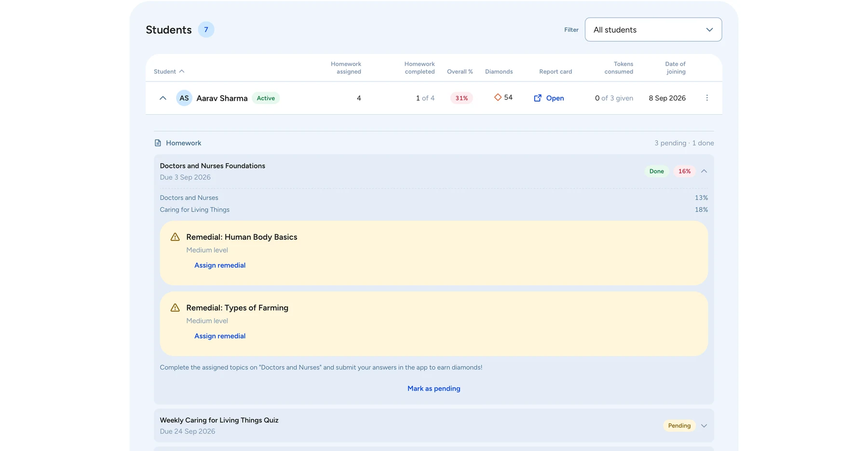Click the students count badge 7
Viewport: 868px width, 451px height.
pyautogui.click(x=206, y=29)
